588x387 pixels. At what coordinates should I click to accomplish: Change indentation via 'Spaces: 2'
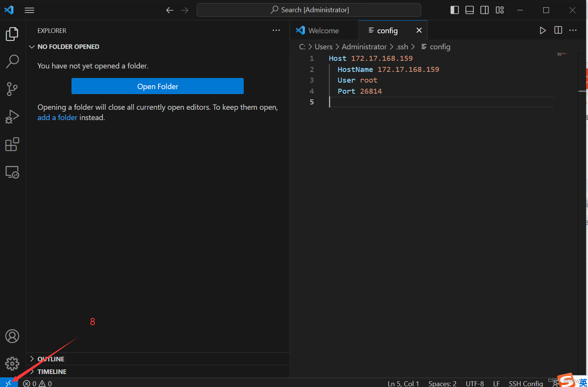tap(442, 383)
